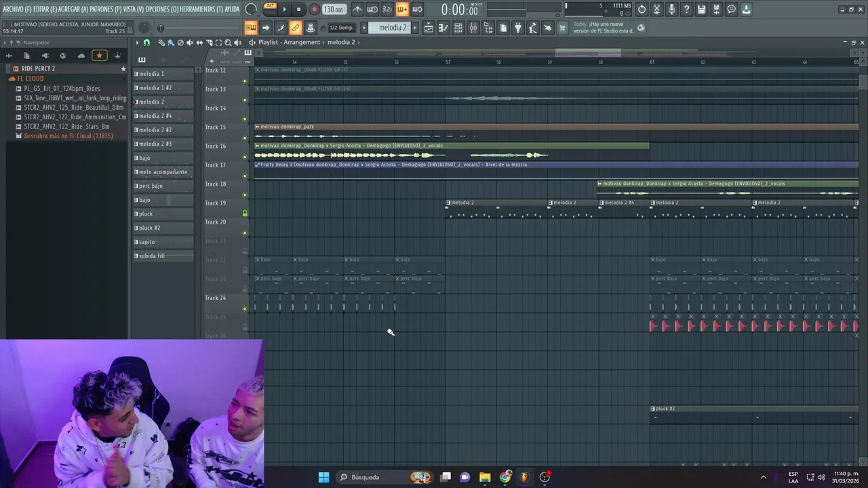Open the chat bubble icon in top toolbar
Screen dimensions: 868x488
pyautogui.click(x=732, y=9)
